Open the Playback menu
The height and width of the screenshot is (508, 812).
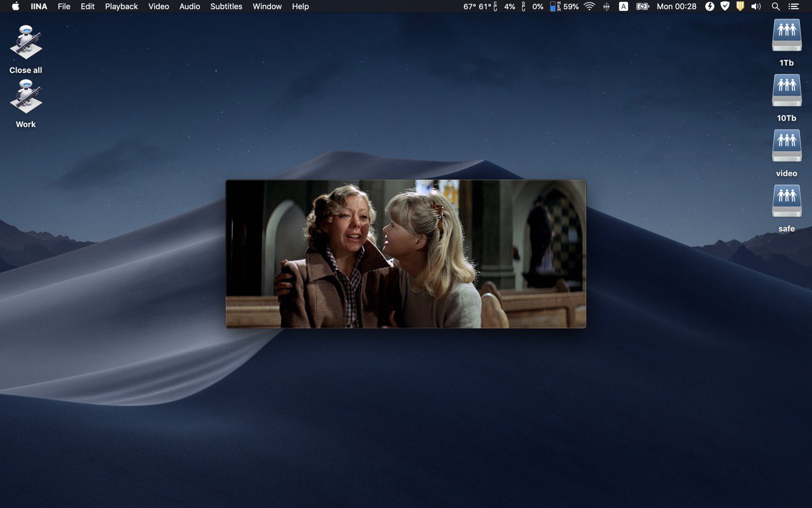(x=121, y=6)
